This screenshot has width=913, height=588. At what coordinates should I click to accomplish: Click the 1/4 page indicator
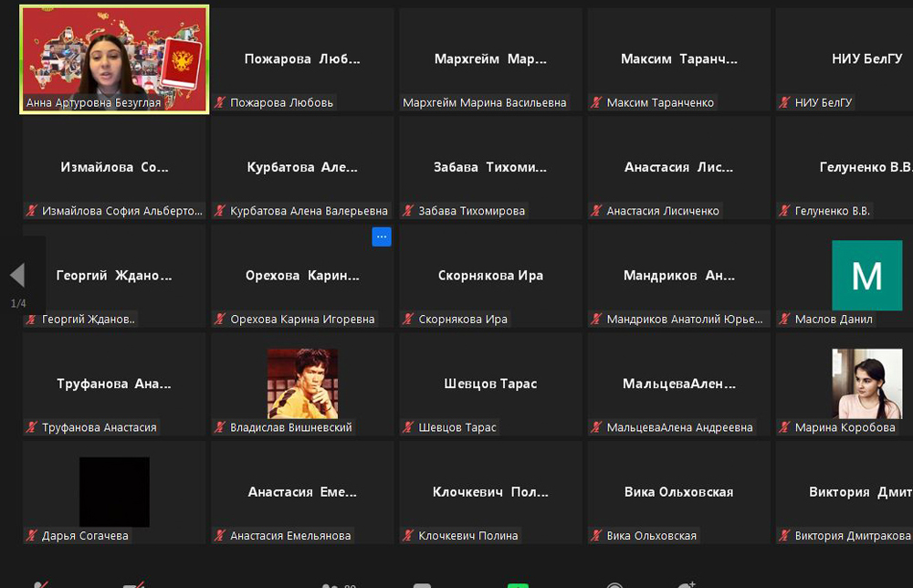18,303
